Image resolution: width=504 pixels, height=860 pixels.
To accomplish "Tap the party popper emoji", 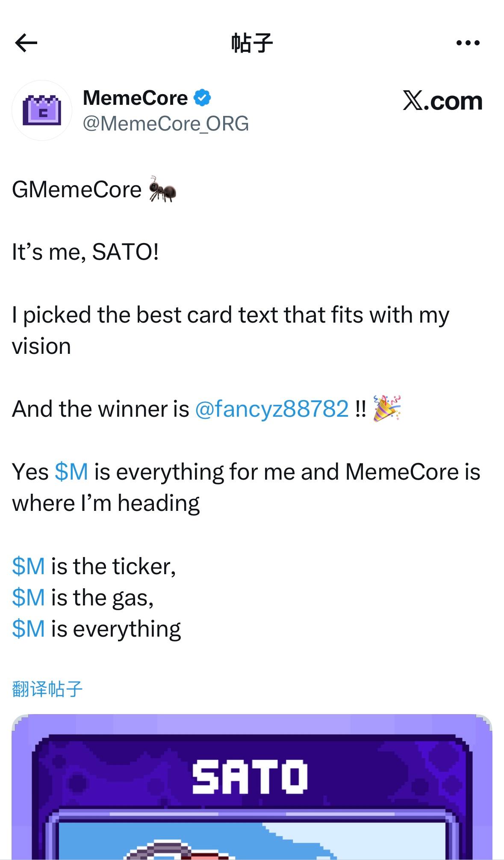I will (386, 409).
